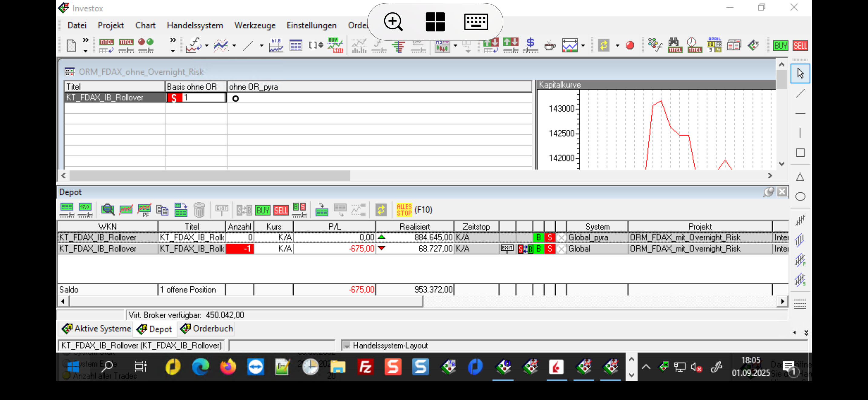Toggle the green B marker for Global system

538,249
